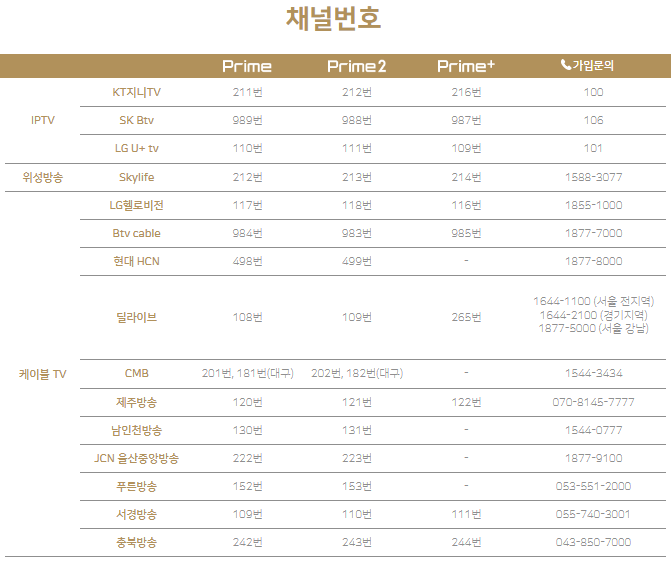Click 충북방송 Prime+ channel 244번

point(466,542)
